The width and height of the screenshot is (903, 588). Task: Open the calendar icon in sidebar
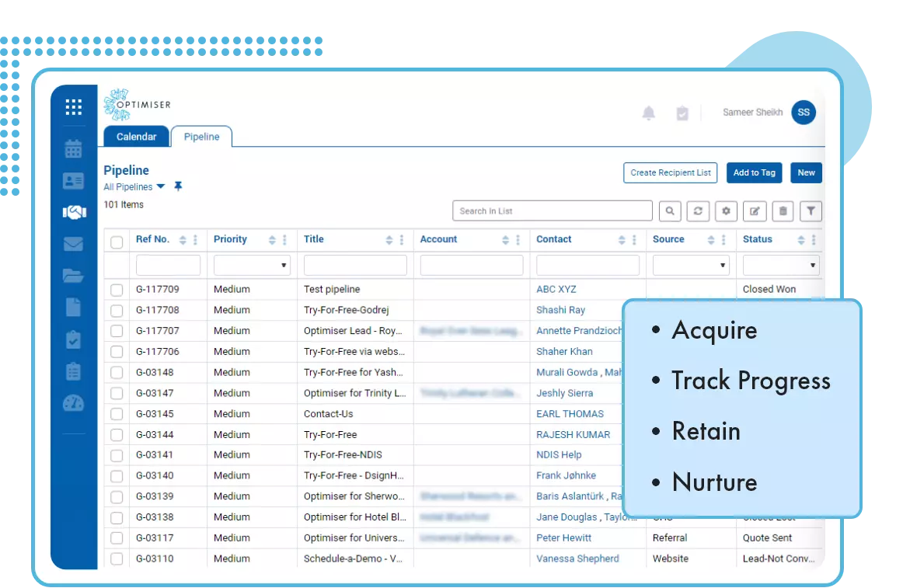pyautogui.click(x=73, y=148)
